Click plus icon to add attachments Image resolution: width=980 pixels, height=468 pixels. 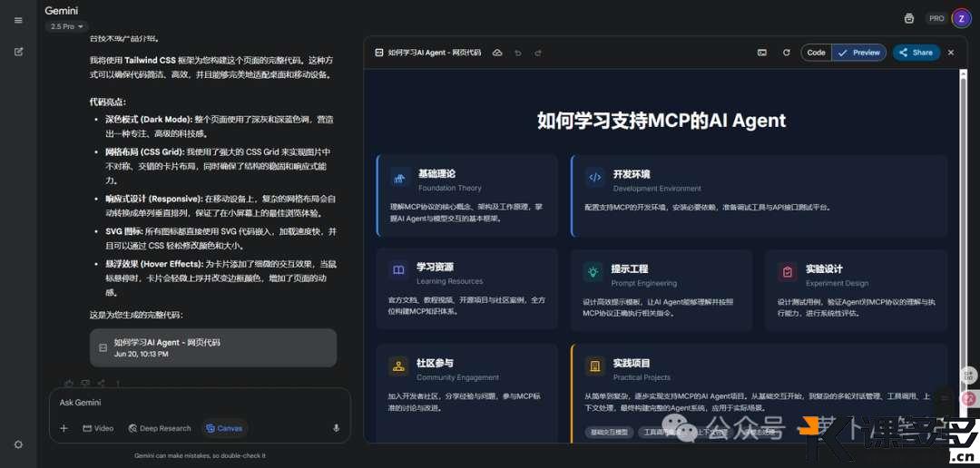pyautogui.click(x=64, y=429)
